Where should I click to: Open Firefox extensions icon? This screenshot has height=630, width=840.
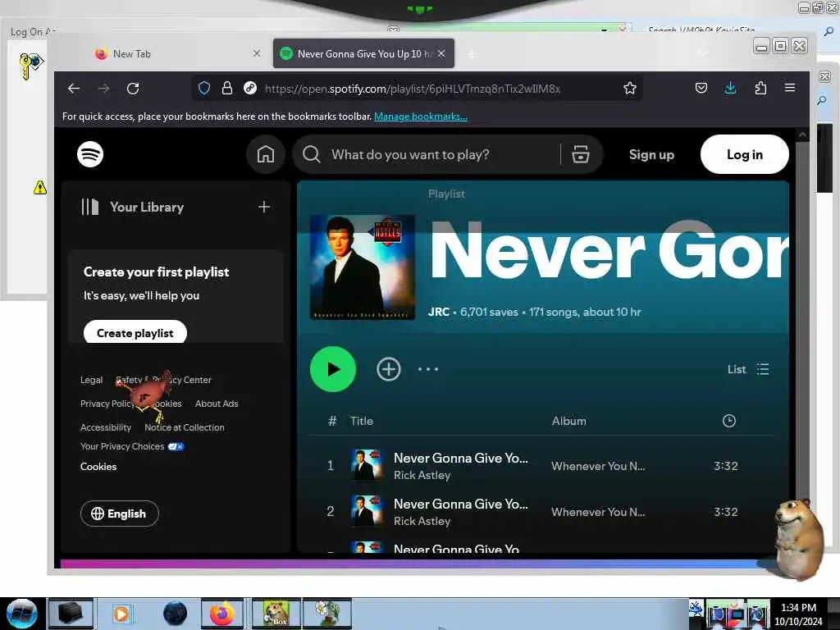[760, 89]
